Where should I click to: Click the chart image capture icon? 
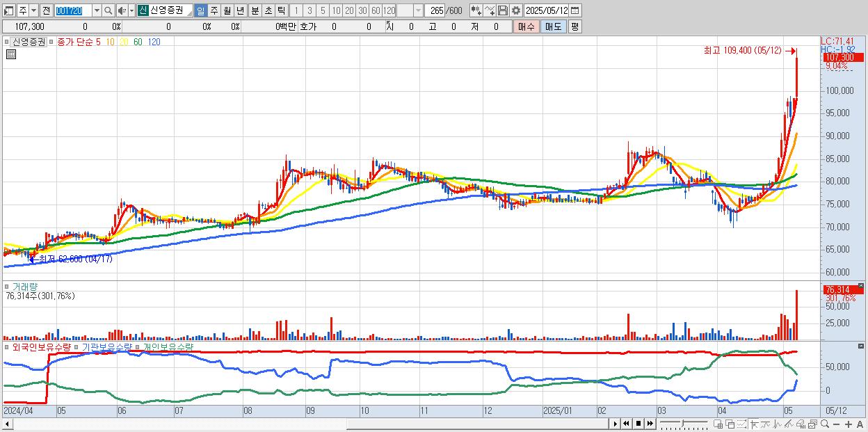(812, 424)
